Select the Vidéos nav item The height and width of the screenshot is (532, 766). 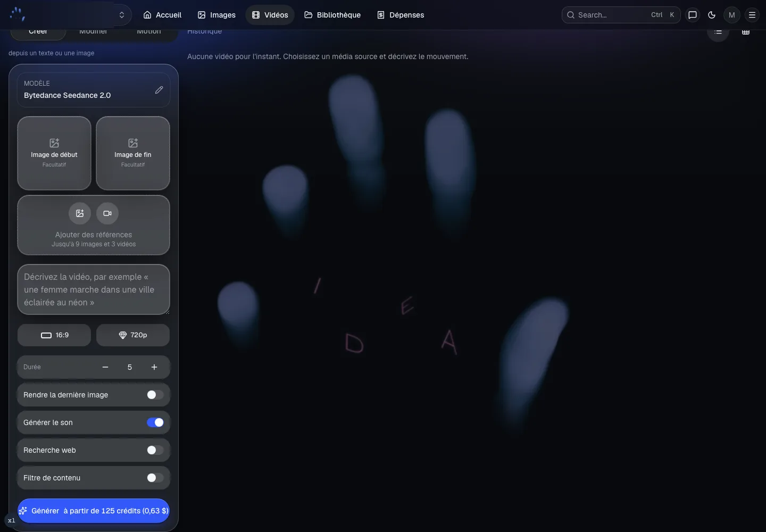[x=270, y=15]
